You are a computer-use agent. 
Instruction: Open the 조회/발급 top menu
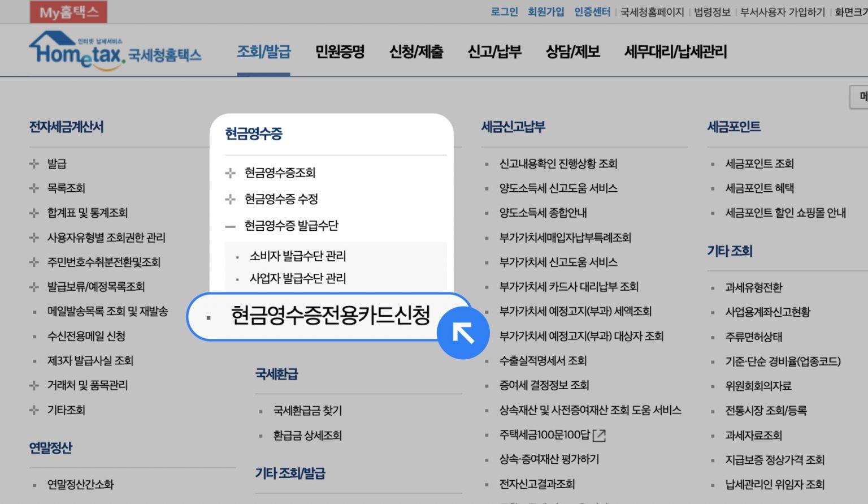coord(263,52)
